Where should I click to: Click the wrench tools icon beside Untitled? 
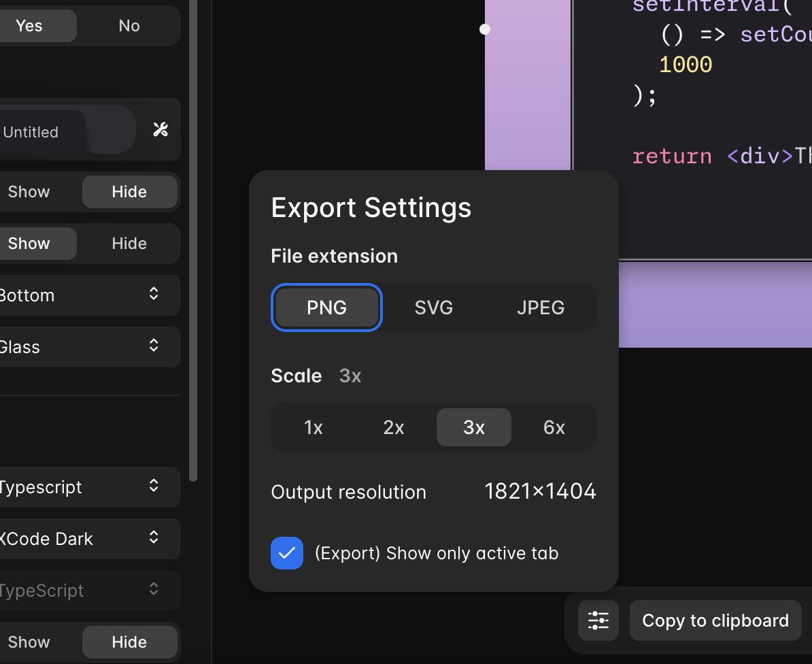(x=160, y=129)
